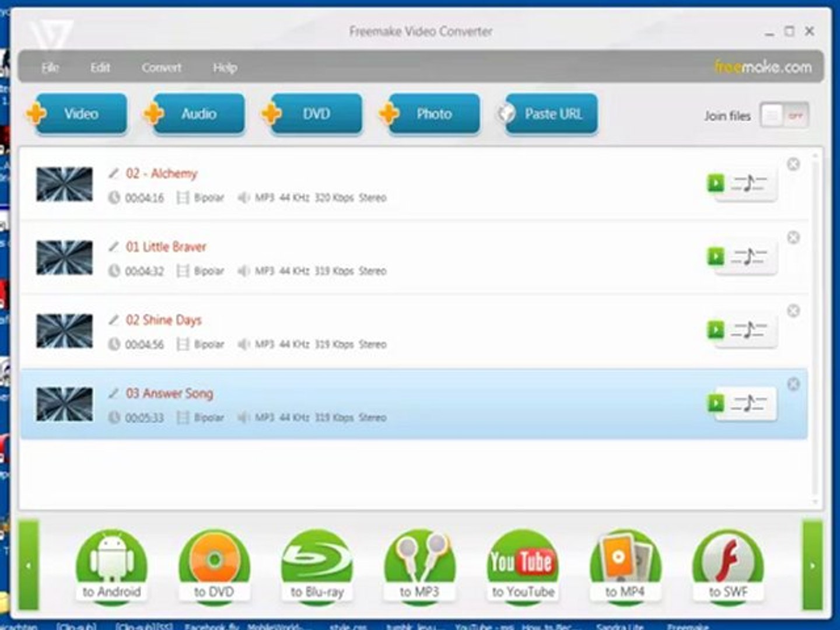Open the Edit menu
The width and height of the screenshot is (840, 630).
(100, 68)
